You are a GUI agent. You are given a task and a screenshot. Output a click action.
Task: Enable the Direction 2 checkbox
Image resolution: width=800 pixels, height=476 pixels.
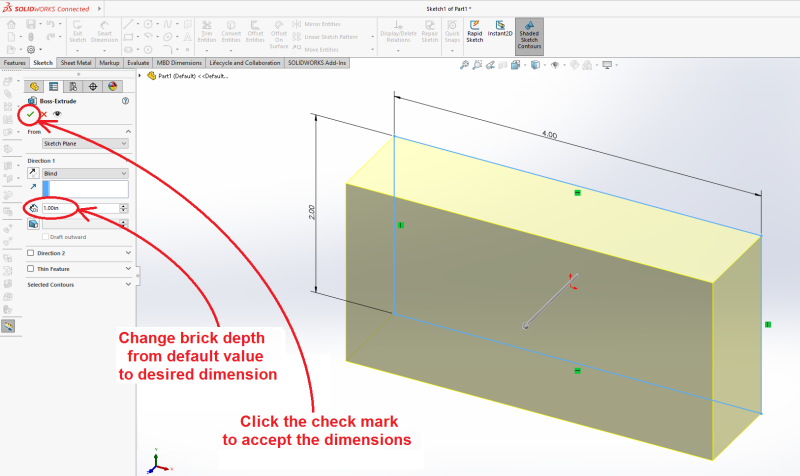pos(30,253)
